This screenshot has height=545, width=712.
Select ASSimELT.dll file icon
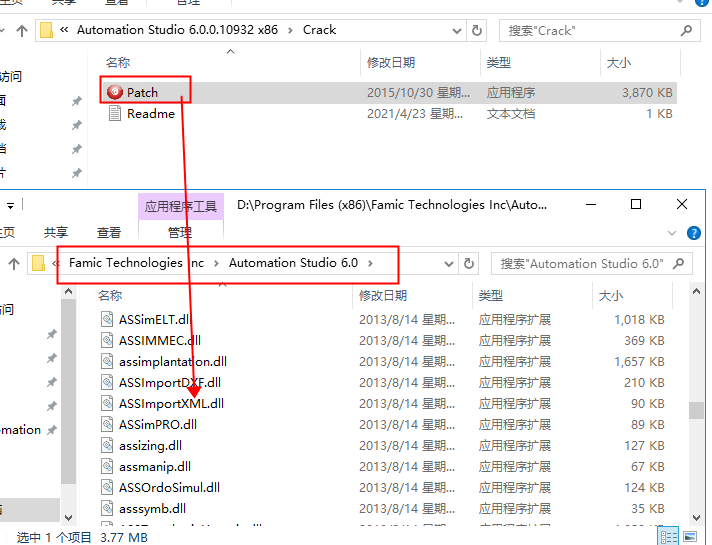coord(107,319)
